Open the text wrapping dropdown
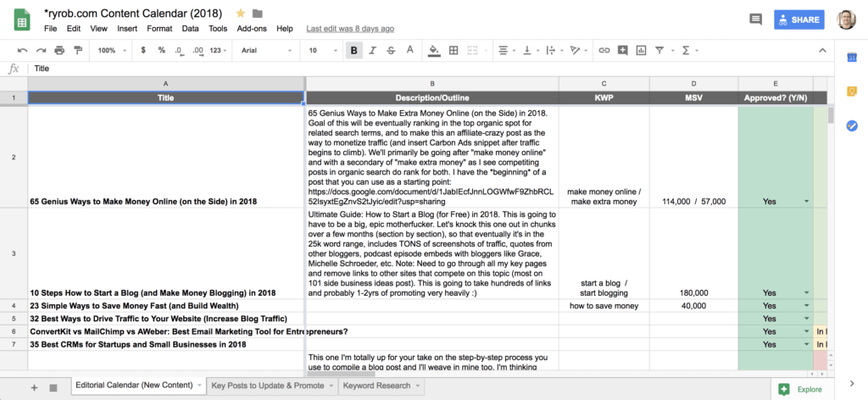 tap(554, 50)
